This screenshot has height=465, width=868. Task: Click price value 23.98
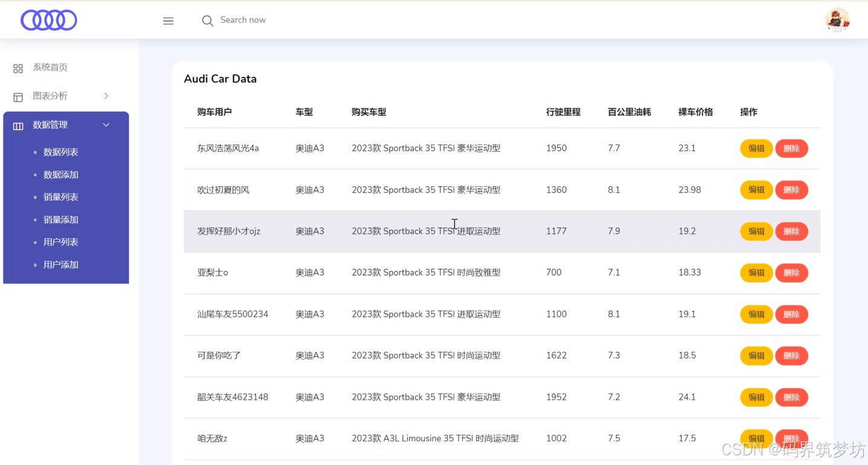tap(690, 190)
